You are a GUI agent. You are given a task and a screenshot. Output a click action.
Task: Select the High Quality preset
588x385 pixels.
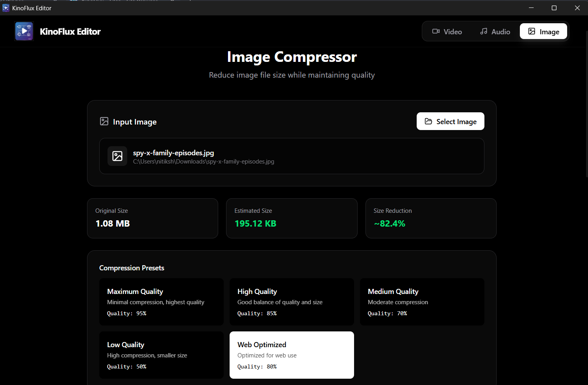click(x=291, y=302)
